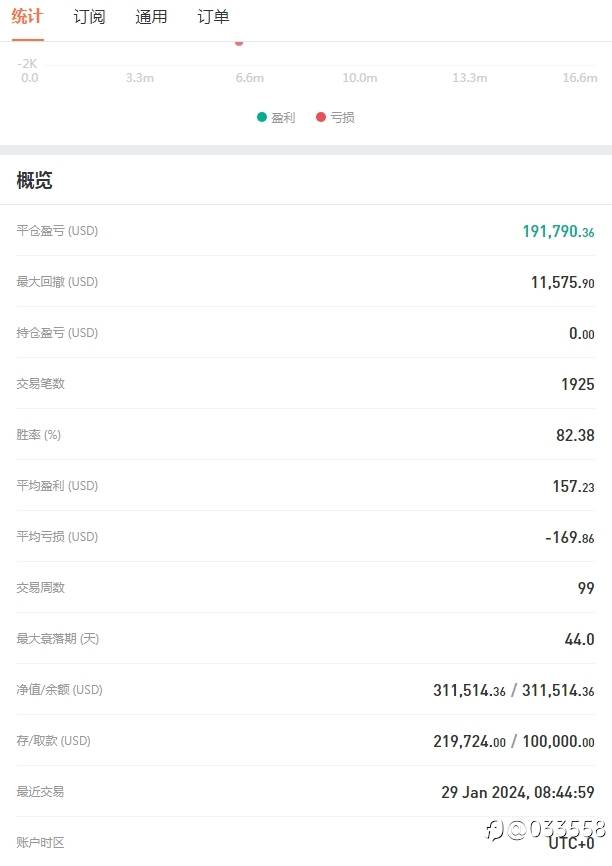Viewport: 612px width, 866px height.
Task: Click the 交易笔数 value 1925
Action: point(577,385)
